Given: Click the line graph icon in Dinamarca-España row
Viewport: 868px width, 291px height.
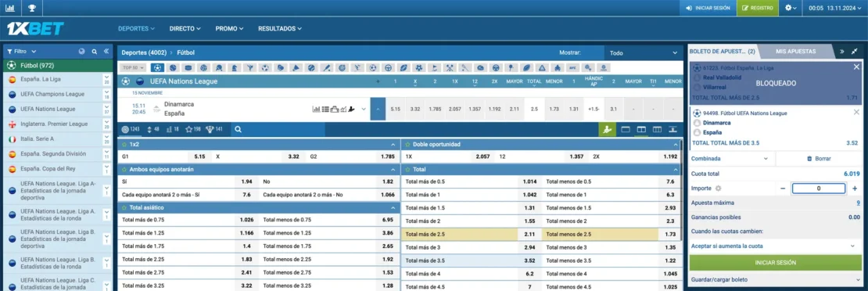Looking at the screenshot, I should coord(343,110).
